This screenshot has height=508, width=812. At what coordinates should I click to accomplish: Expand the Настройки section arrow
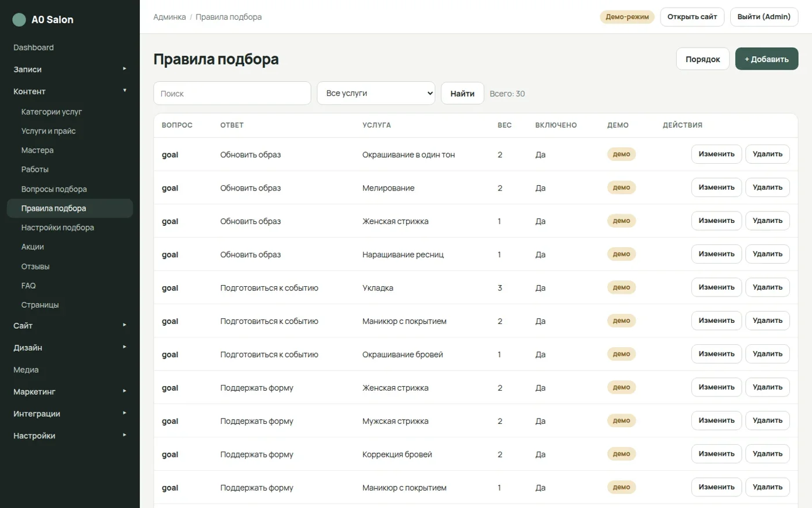124,435
